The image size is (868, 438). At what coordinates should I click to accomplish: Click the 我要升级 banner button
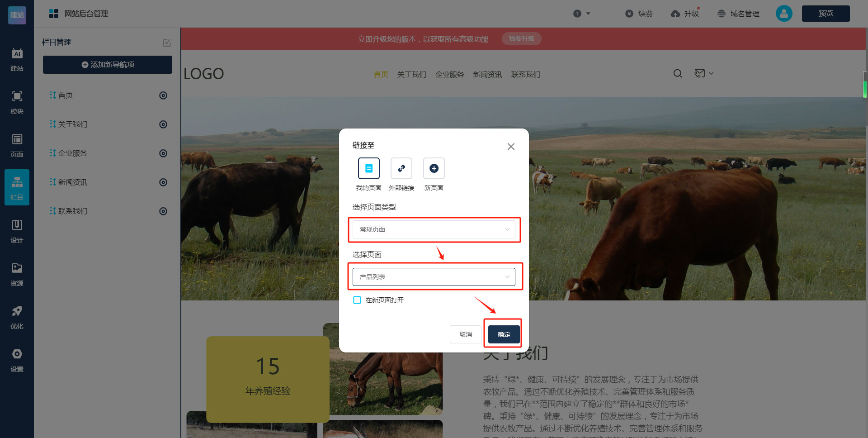point(521,39)
